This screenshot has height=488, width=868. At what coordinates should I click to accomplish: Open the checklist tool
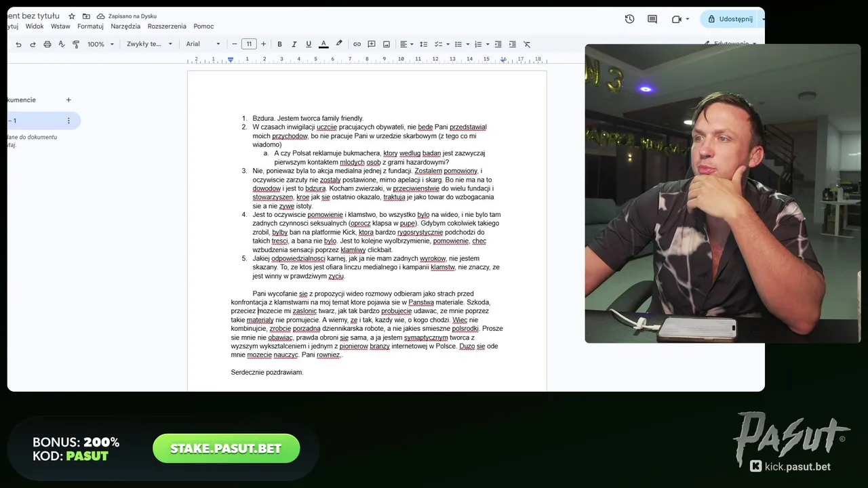[438, 44]
